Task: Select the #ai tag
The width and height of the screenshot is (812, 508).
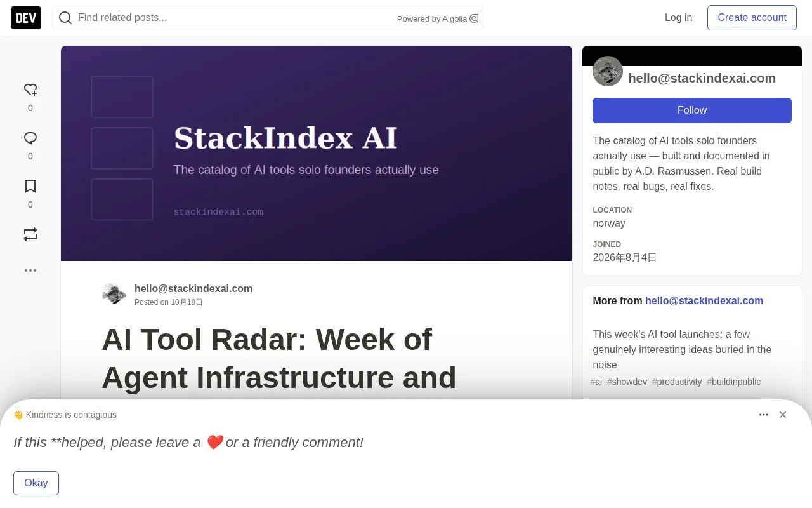Action: click(596, 382)
